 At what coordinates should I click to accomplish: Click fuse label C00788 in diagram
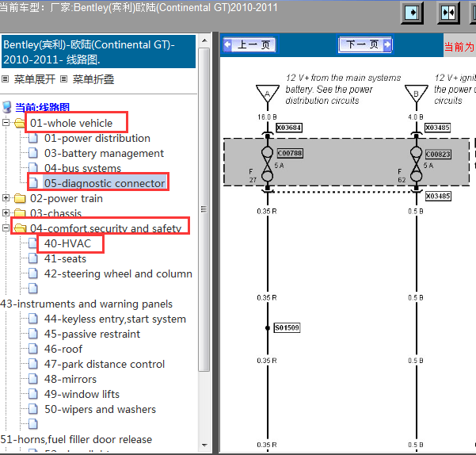click(x=290, y=153)
